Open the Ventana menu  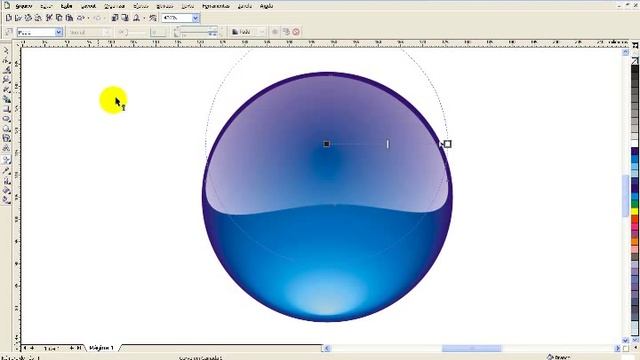click(x=244, y=6)
